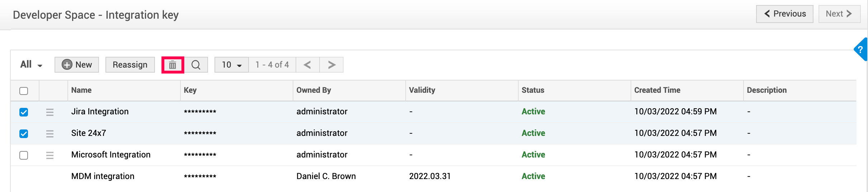Sort by Created Time column header
The height and width of the screenshot is (192, 868).
(657, 90)
